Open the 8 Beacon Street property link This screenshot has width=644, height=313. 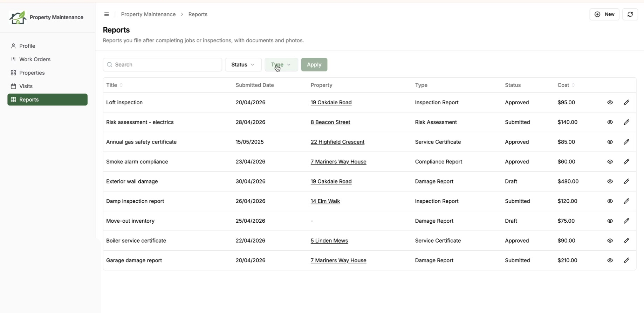[x=330, y=122]
